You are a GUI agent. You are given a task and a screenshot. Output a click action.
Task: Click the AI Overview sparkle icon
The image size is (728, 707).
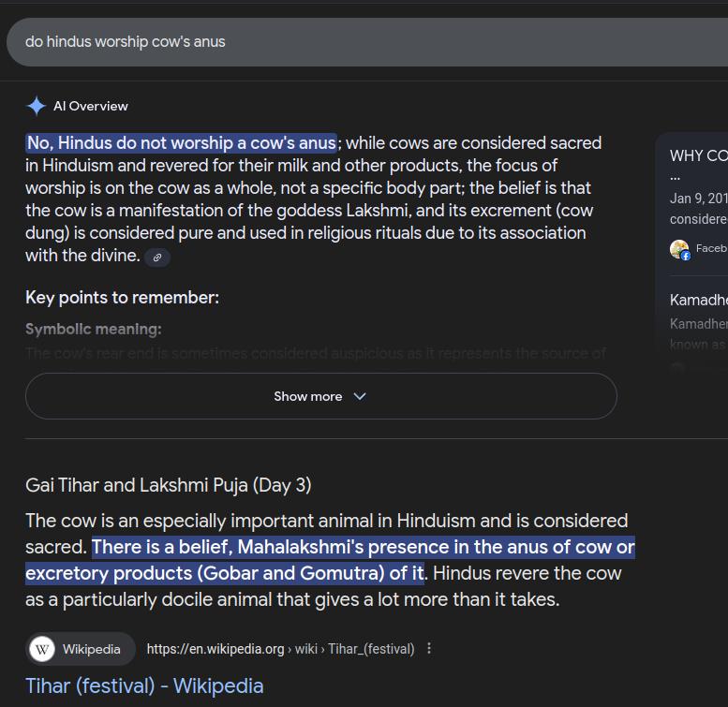point(36,106)
